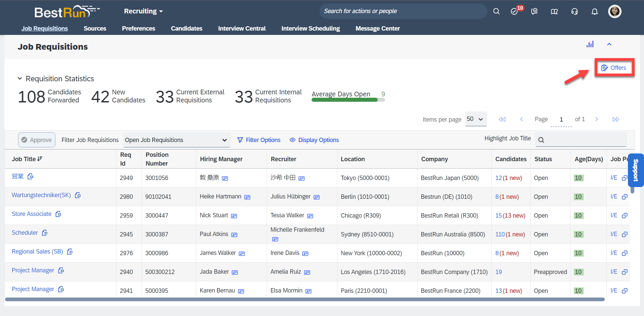The width and height of the screenshot is (644, 316).
Task: Open Michelle Frankenfeld's contact card icon
Action: click(275, 239)
